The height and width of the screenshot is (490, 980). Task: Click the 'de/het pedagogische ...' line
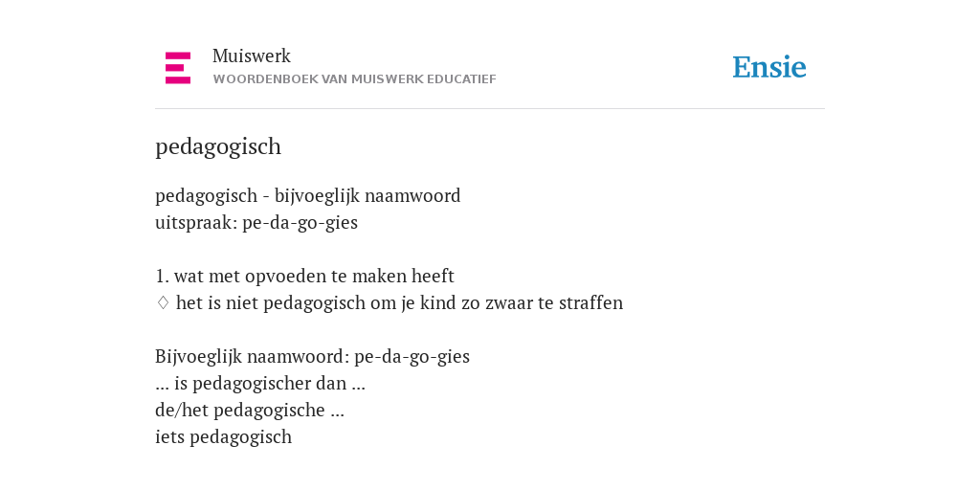[250, 410]
